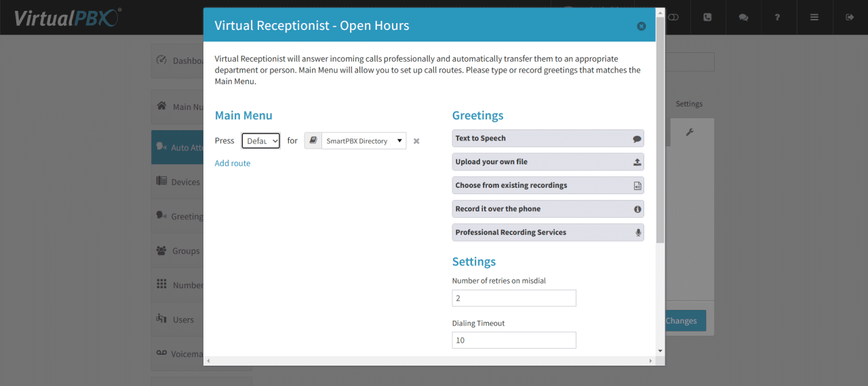Click the Add route link
Image resolution: width=868 pixels, height=386 pixels.
233,163
